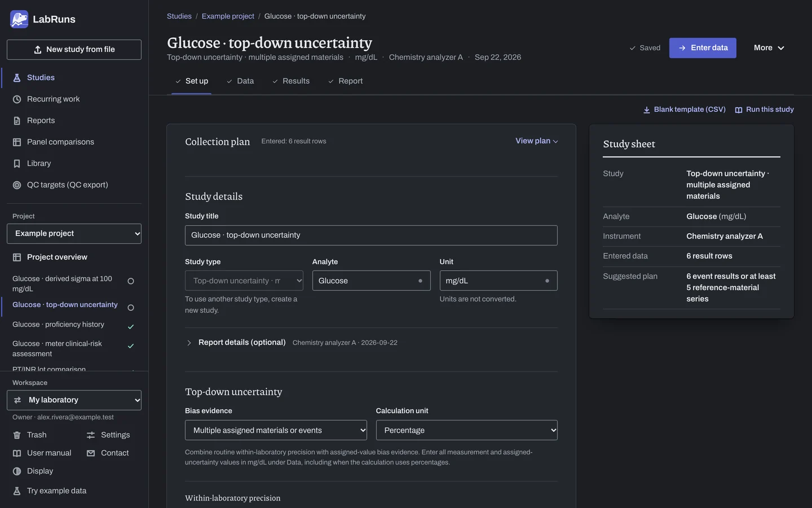Viewport: 812px width, 508px height.
Task: Open the Bias evidence dropdown
Action: (276, 430)
